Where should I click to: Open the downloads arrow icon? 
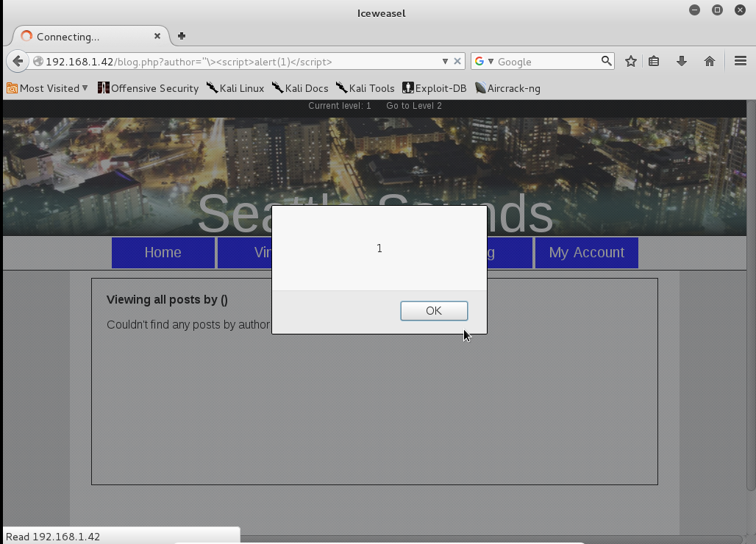pos(682,62)
